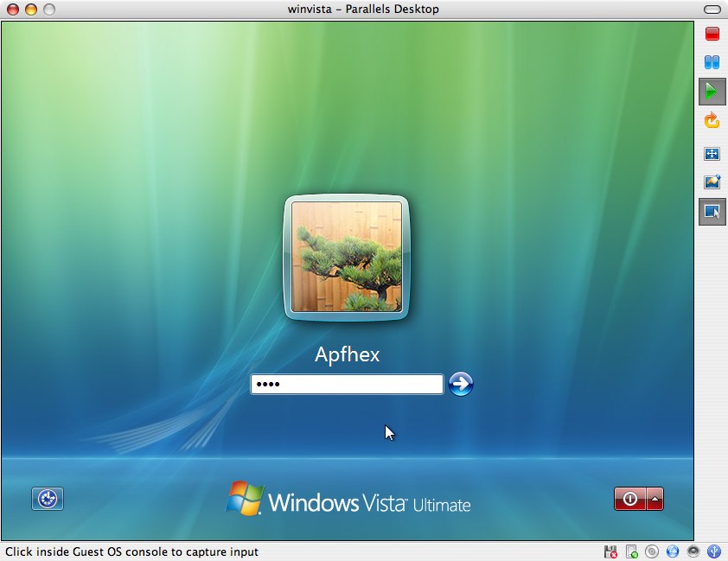Stop the virtual machine with red button
This screenshot has height=561, width=728.
pyautogui.click(x=712, y=34)
